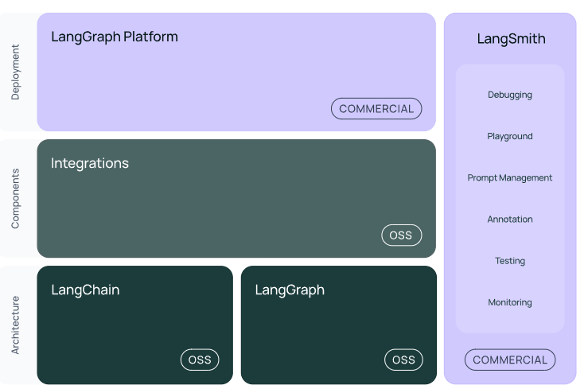
Task: Click the OSS badge under LangGraph
Action: tap(403, 360)
